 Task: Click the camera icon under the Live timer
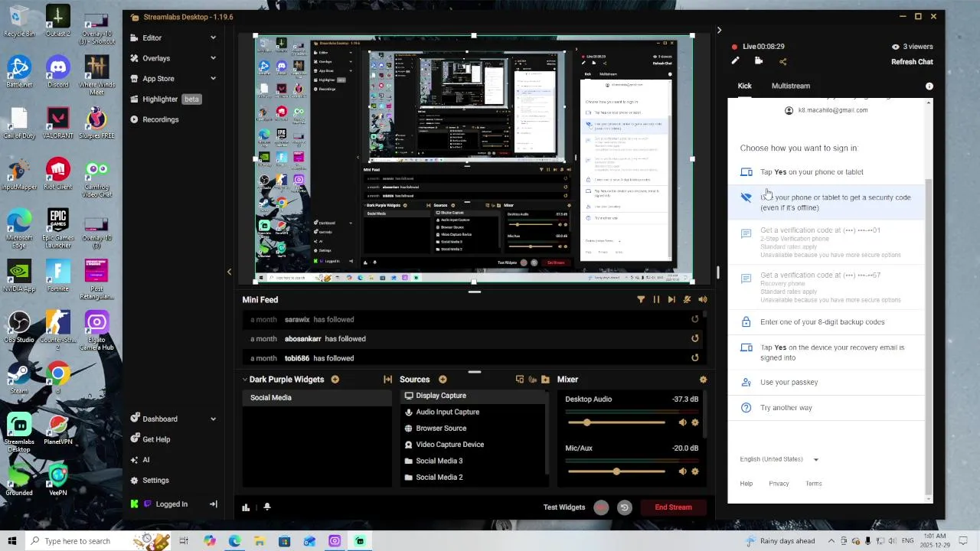click(x=759, y=61)
